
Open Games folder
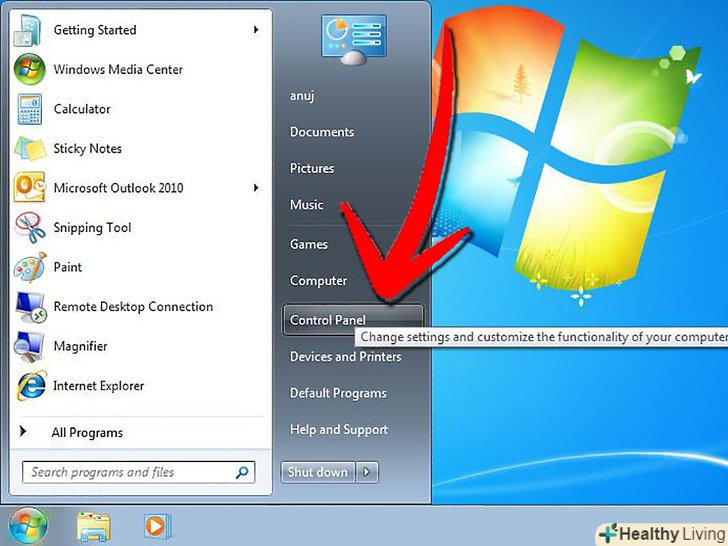coord(309,244)
